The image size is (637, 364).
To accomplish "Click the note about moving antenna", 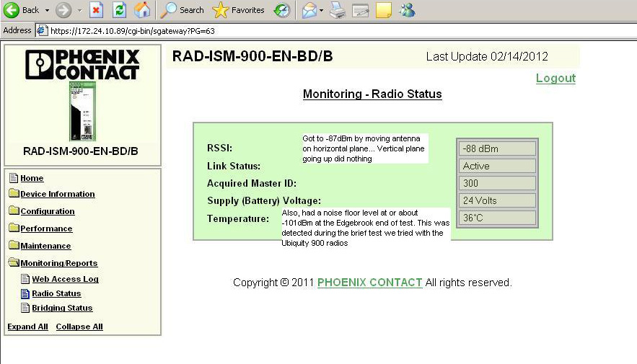I will (x=365, y=148).
